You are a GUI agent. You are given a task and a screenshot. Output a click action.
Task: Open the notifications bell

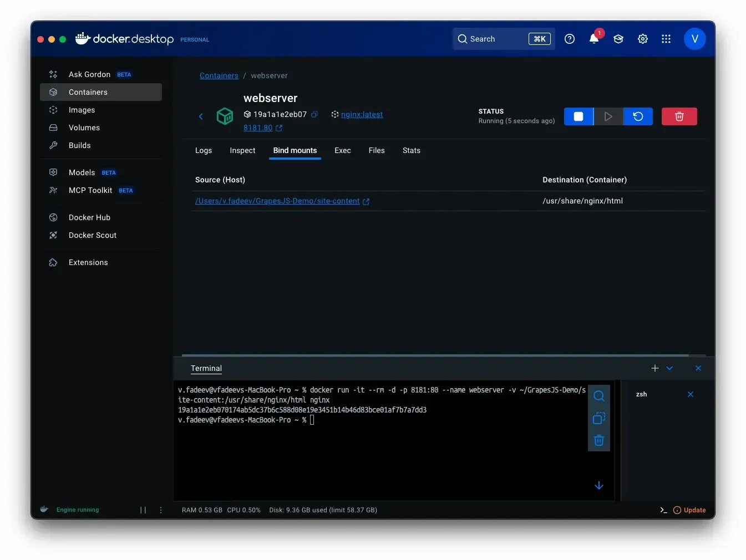point(593,39)
